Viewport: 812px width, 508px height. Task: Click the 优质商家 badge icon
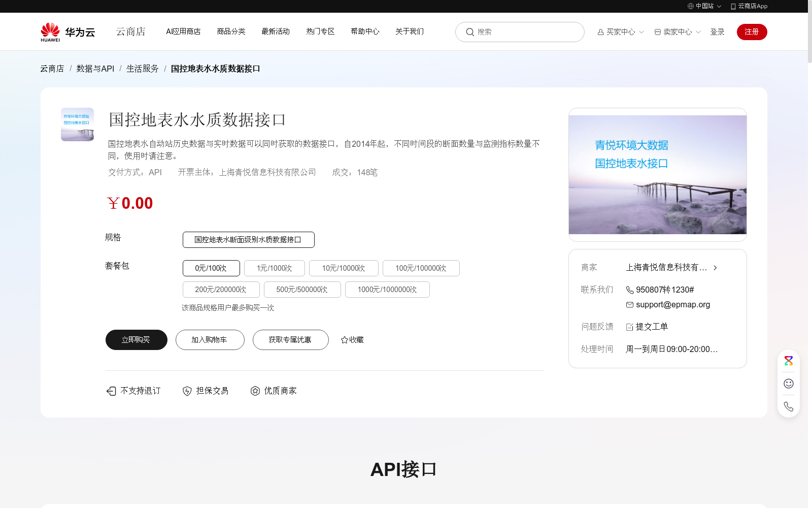pyautogui.click(x=255, y=391)
